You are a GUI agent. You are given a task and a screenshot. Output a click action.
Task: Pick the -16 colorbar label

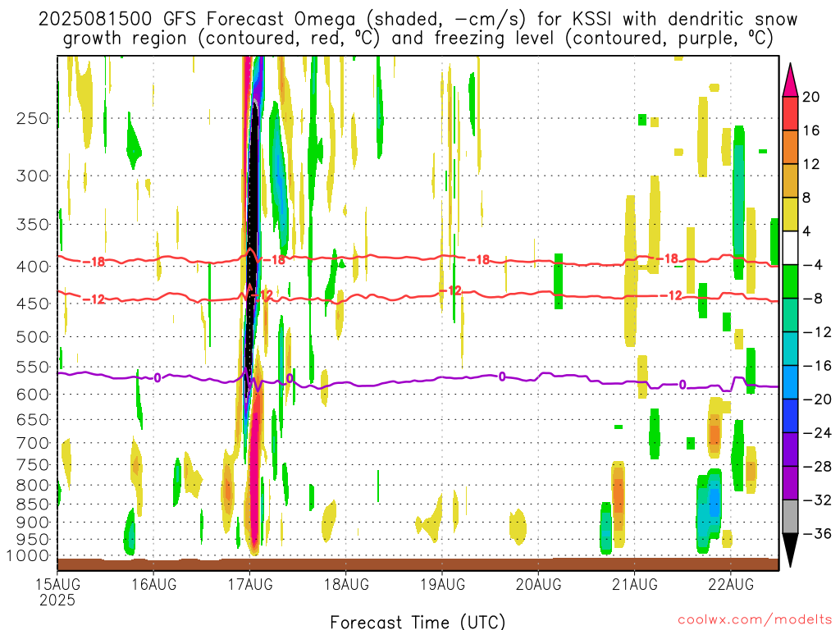click(817, 366)
